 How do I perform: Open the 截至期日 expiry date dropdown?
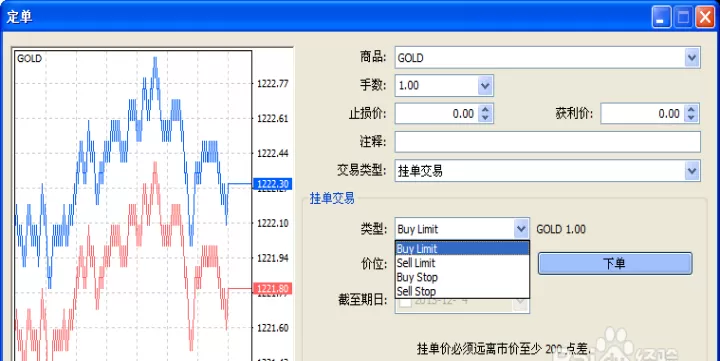click(x=521, y=303)
